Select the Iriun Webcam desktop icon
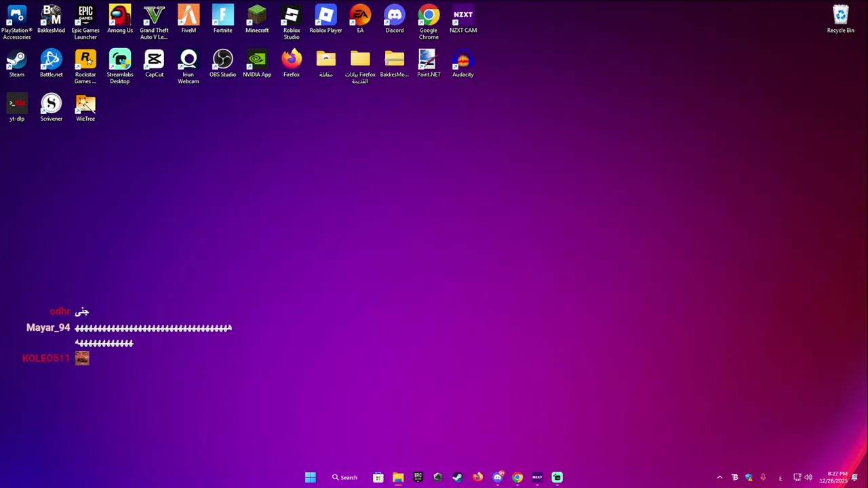Image resolution: width=868 pixels, height=488 pixels. pyautogui.click(x=189, y=66)
